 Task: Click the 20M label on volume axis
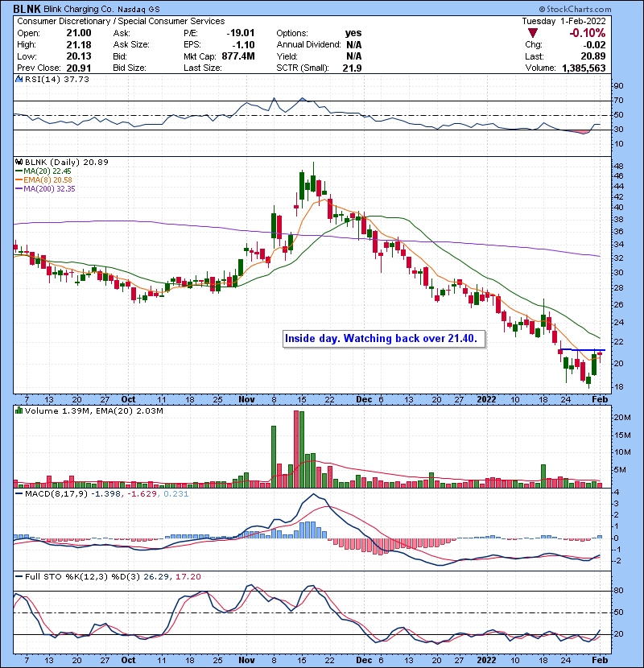pos(621,418)
